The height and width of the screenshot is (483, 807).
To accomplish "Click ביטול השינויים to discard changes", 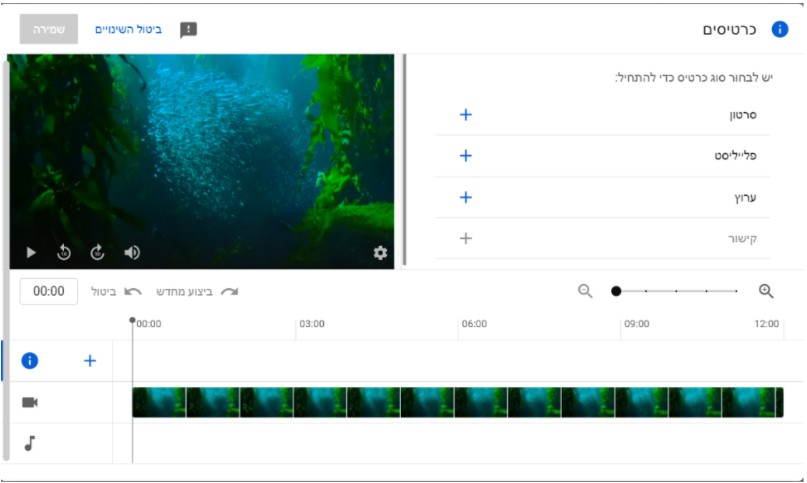I will click(x=128, y=29).
